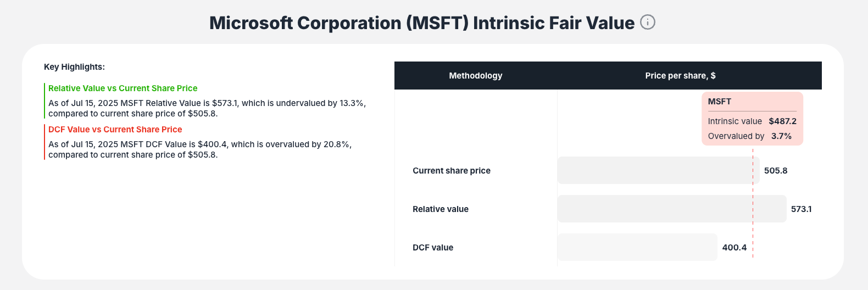Click the Current share price bar
This screenshot has width=868, height=290.
(x=654, y=170)
